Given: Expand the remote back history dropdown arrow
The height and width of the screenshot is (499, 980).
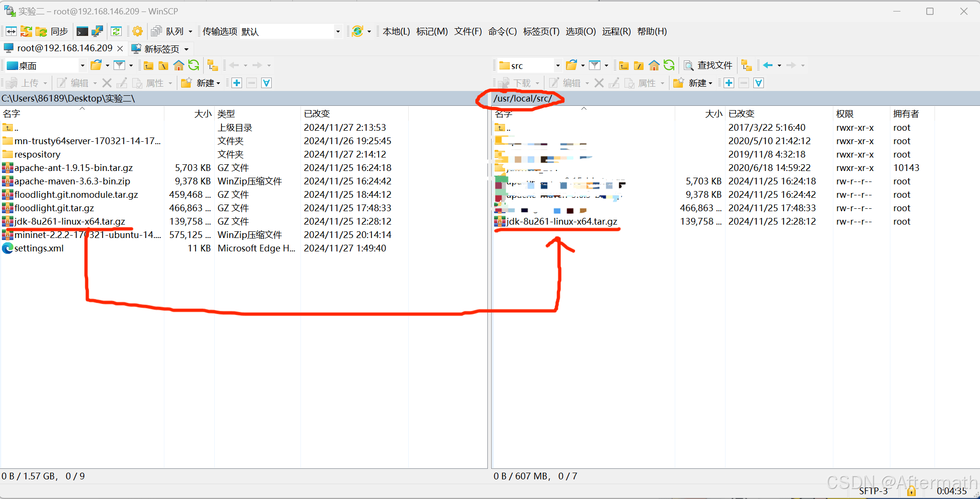Looking at the screenshot, I should coord(779,66).
